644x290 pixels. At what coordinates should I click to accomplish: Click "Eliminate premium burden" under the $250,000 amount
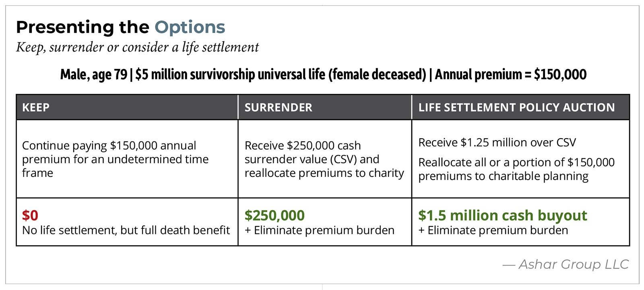(324, 230)
